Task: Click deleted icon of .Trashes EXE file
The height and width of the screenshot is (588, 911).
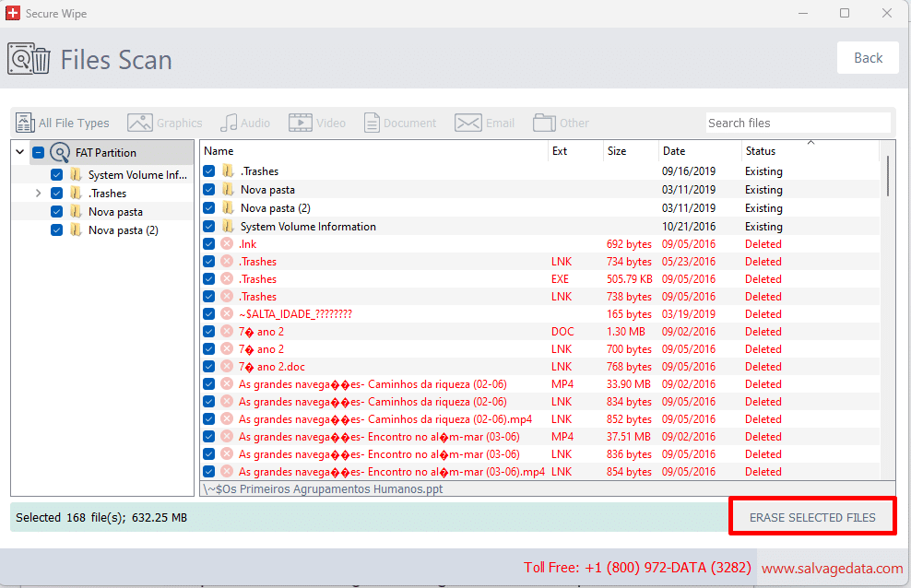Action: point(227,279)
